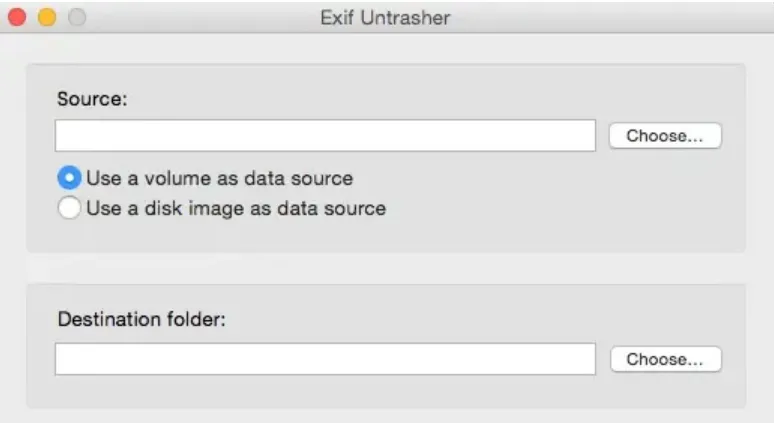
Task: Click the "Use a disk image as data source" text
Action: [236, 209]
